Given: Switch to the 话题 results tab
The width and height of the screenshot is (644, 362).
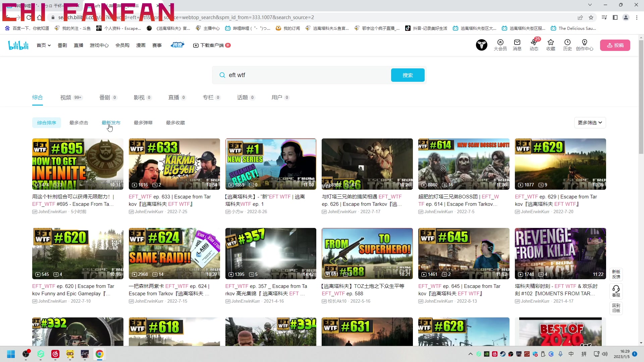Looking at the screenshot, I should (x=246, y=98).
